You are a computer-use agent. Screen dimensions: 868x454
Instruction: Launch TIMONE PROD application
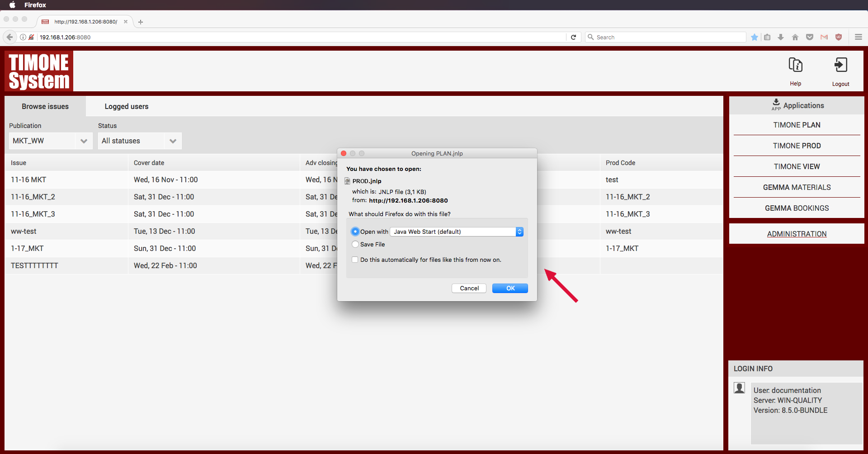[797, 146]
